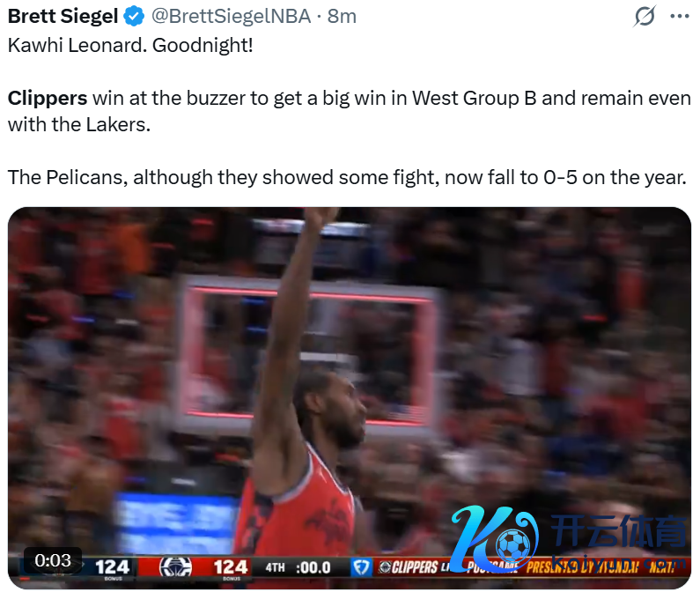Click the 0:03 video duration badge
Screen dimensions: 700x592
(53, 560)
